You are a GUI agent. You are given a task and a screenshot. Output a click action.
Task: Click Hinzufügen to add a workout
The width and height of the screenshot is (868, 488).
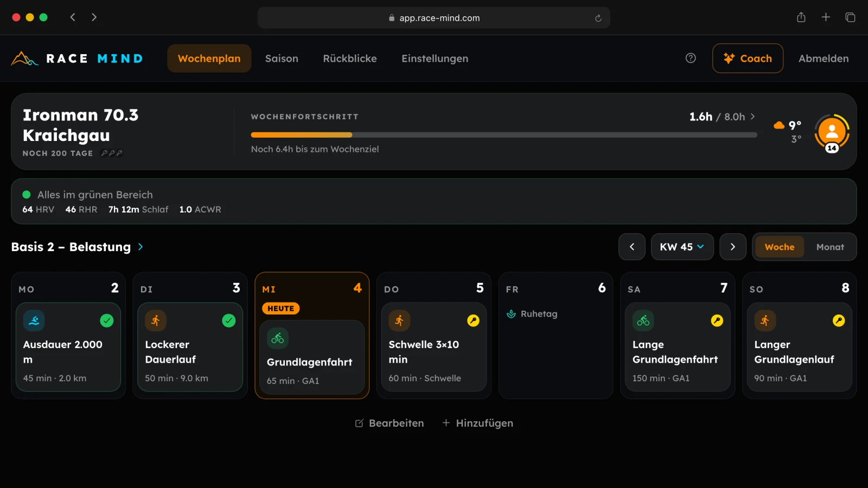coord(477,423)
